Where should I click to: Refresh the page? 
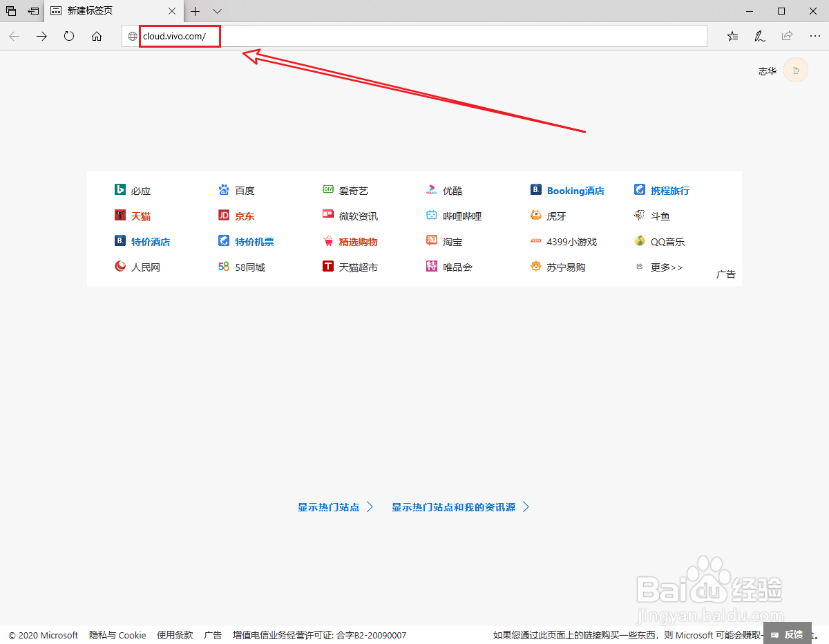click(69, 37)
